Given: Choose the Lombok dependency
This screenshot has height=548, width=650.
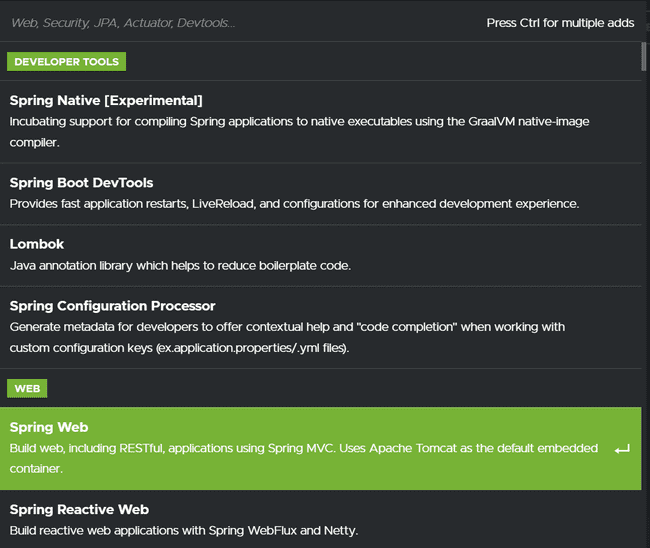Looking at the screenshot, I should [320, 255].
